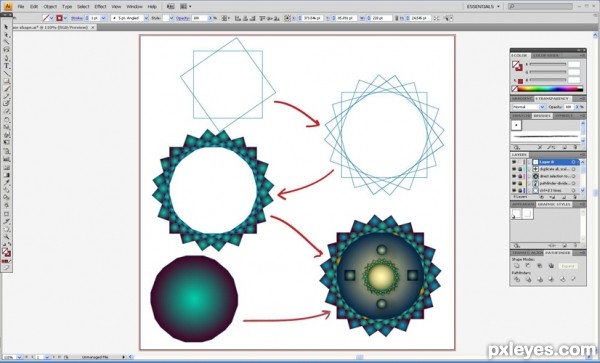Click Pathfinder Exclude icon

pyautogui.click(x=551, y=266)
